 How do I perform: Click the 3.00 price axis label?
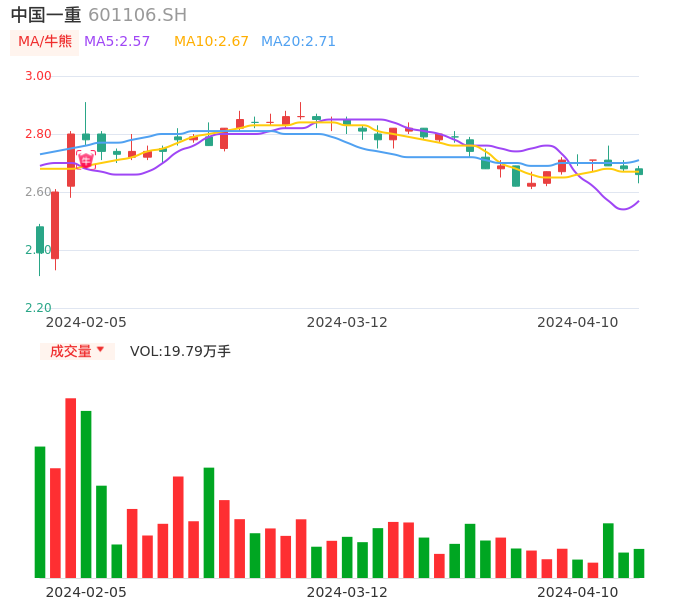click(x=38, y=76)
